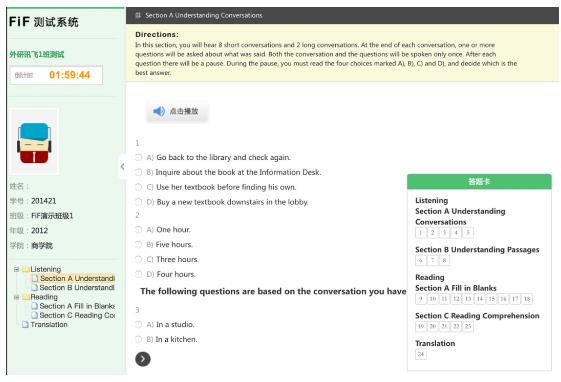Collapse the left sidebar with chevron handle

(122, 166)
